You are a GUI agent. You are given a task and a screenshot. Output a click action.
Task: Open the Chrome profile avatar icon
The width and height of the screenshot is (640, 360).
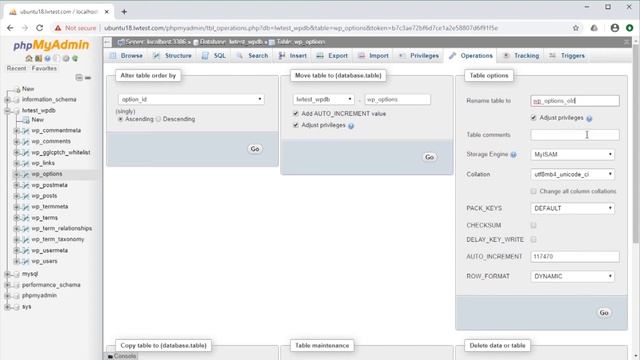[614, 28]
